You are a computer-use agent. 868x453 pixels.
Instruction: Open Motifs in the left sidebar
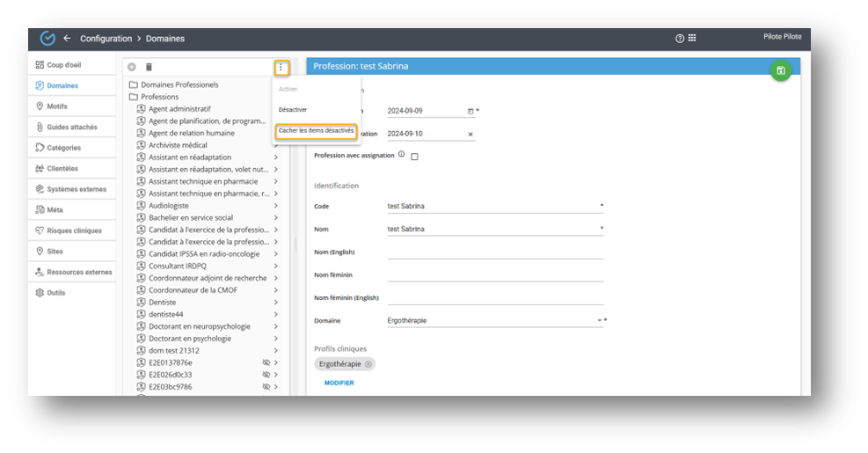(56, 106)
